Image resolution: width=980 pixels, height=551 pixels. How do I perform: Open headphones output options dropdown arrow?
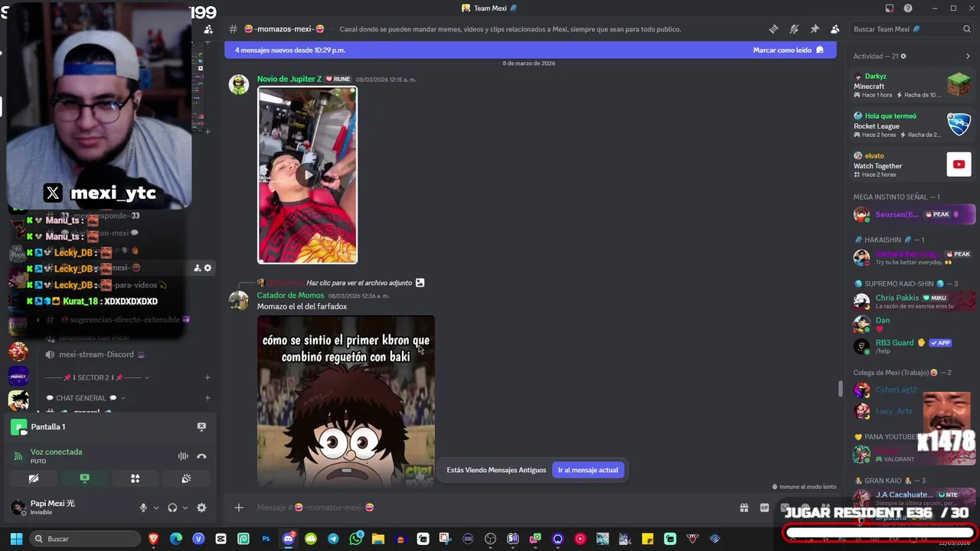tap(185, 507)
